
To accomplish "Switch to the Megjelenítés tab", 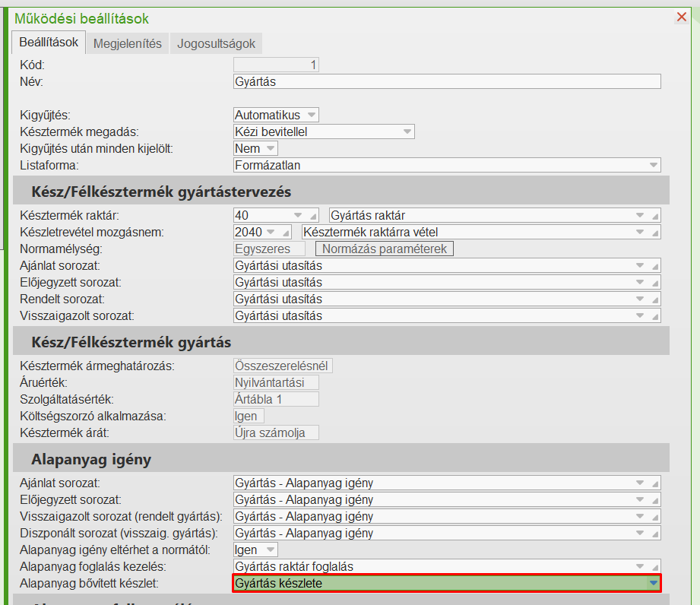I will 127,43.
